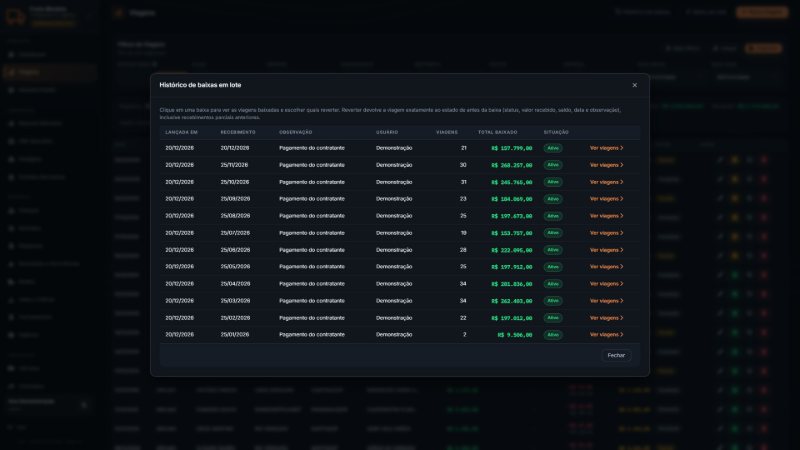Click the Lançada em column header
This screenshot has width=800, height=450.
182,132
